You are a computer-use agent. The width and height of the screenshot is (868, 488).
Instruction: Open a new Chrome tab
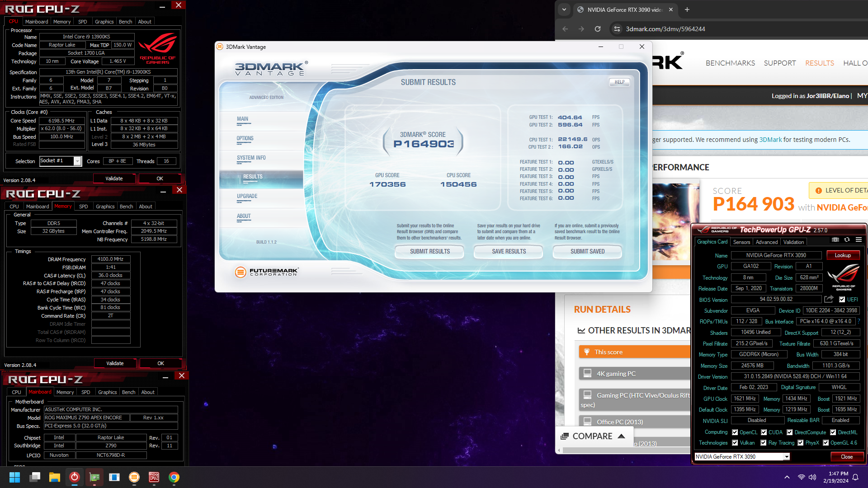pyautogui.click(x=687, y=9)
